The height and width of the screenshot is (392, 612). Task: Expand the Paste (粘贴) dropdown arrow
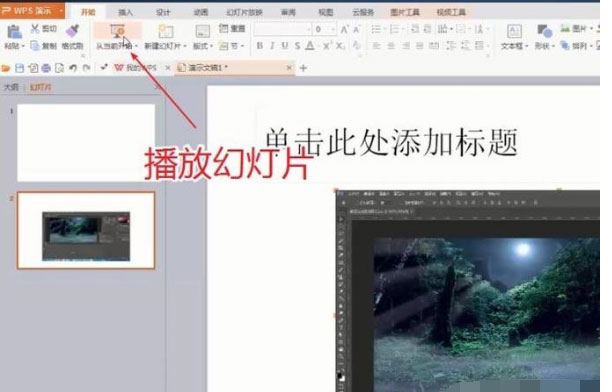23,46
